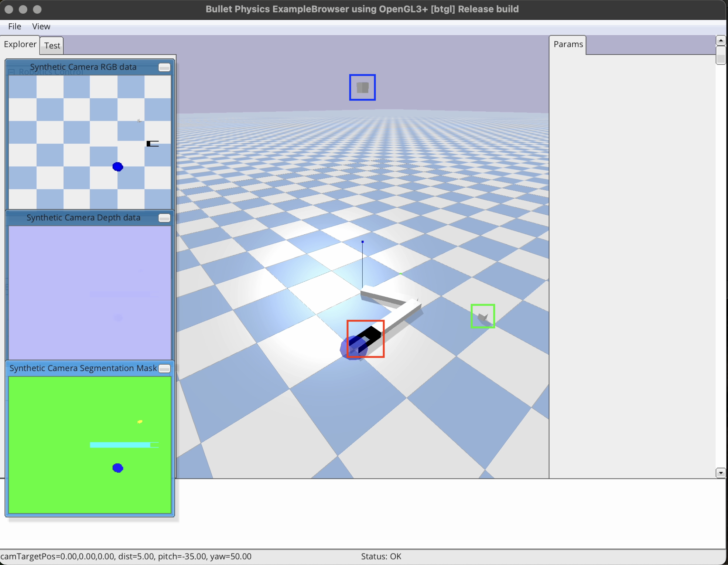Click the blue ball in the segmentation mask
Viewport: 728px width, 565px height.
tap(117, 468)
